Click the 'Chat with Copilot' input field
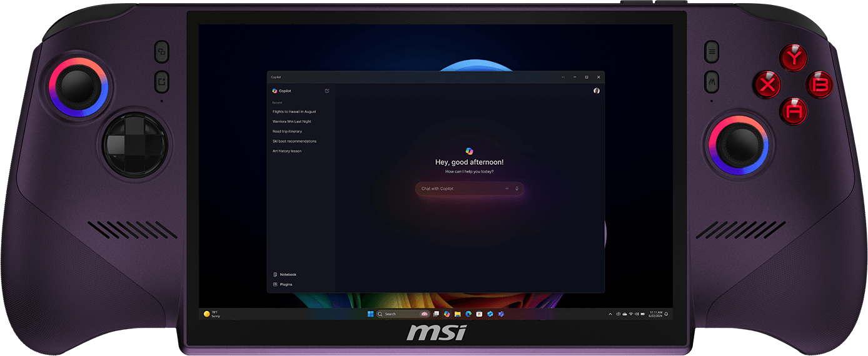 tap(469, 189)
